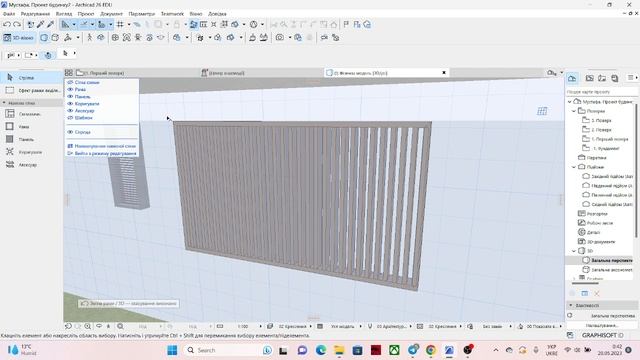The image size is (640, 360).
Task: Open the Файл menu
Action: click(x=9, y=14)
